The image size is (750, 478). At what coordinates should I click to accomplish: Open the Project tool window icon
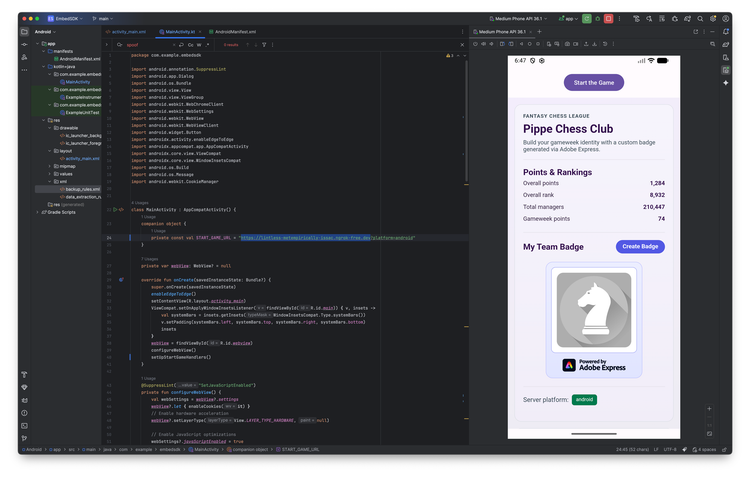pyautogui.click(x=24, y=32)
